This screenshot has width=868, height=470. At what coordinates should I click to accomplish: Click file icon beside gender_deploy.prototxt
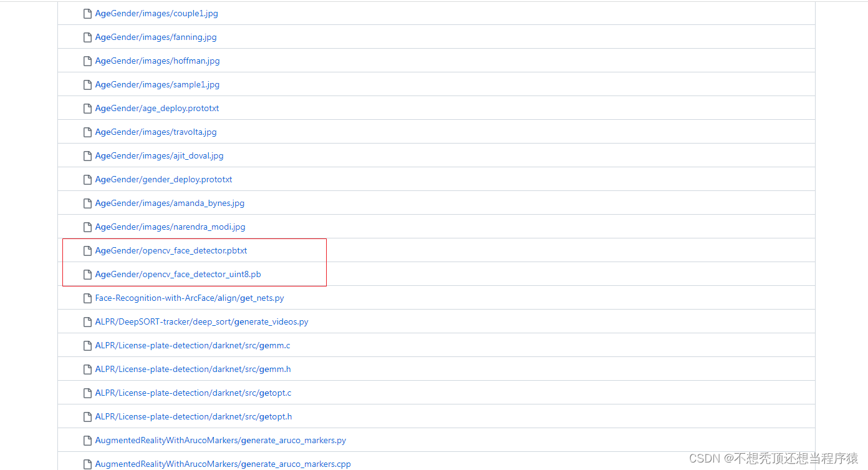tap(88, 179)
